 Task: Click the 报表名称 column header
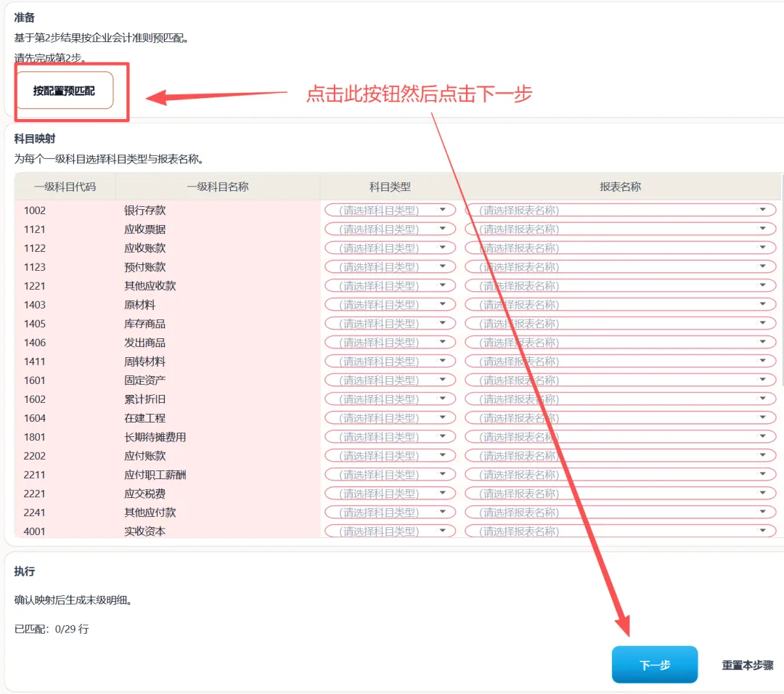tap(620, 187)
